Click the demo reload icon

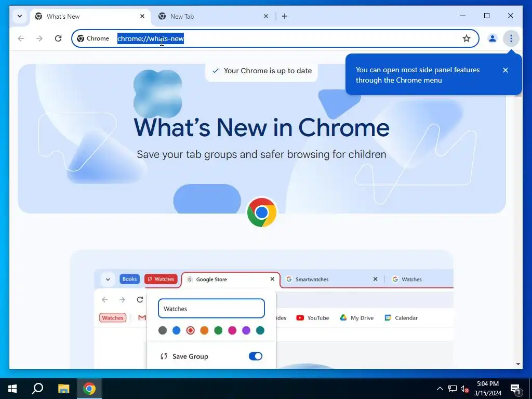(140, 300)
